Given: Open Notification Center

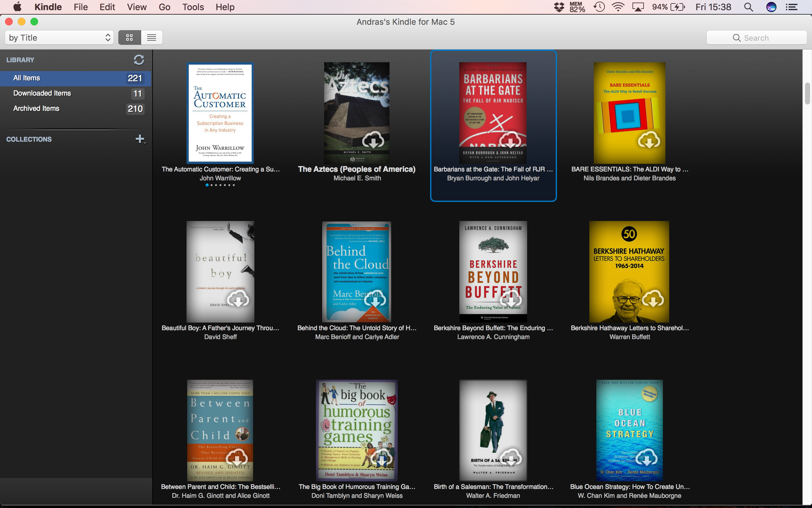Looking at the screenshot, I should pos(791,7).
